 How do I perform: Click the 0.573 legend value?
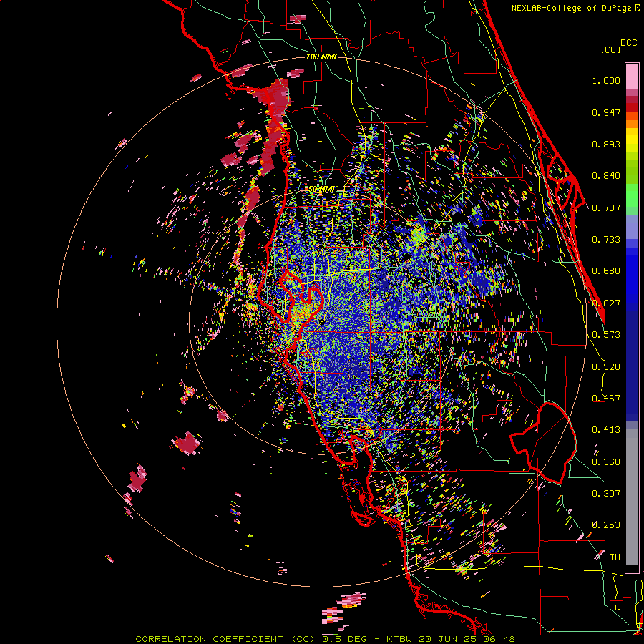click(x=606, y=335)
